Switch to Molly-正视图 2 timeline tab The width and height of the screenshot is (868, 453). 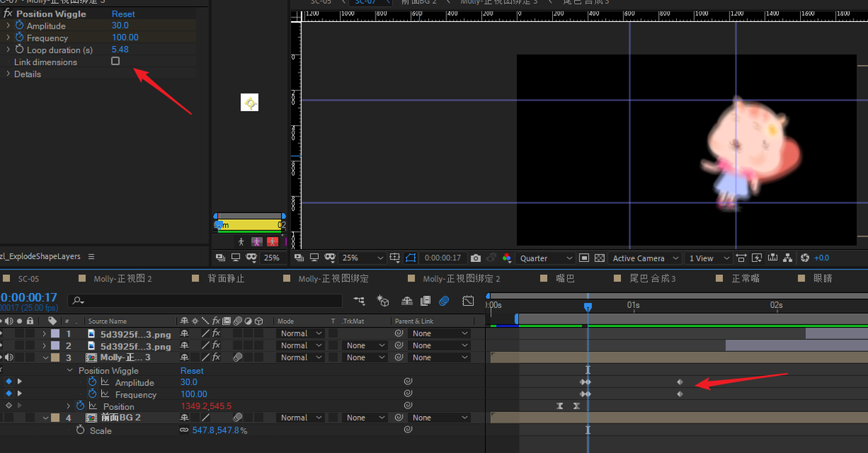tap(122, 279)
